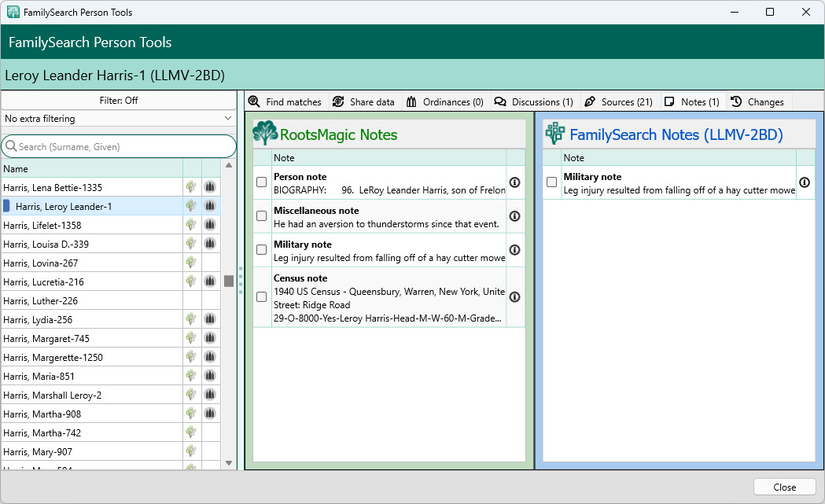This screenshot has height=504, width=825.
Task: Click the FamilySearch tree icon for Marshall Leroy-2
Action: (191, 395)
